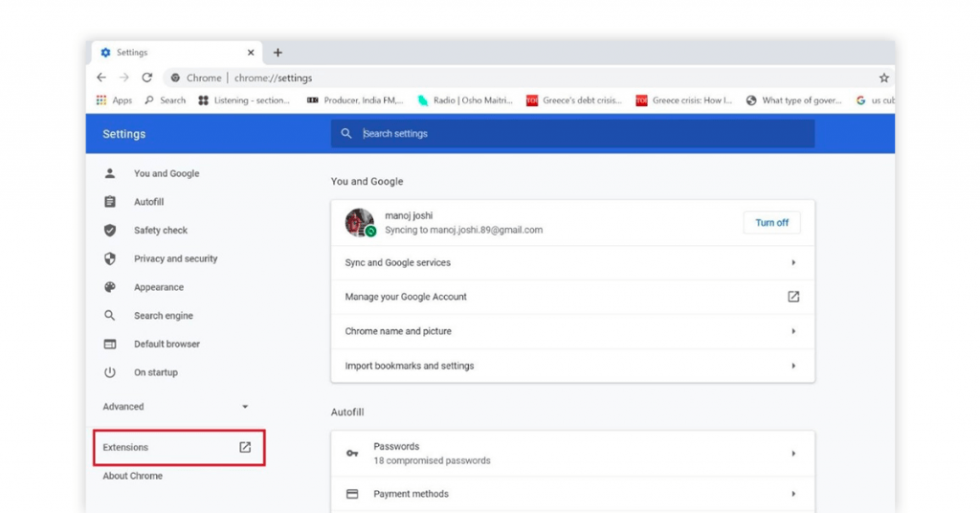This screenshot has height=513, width=980.
Task: Reload the page with refresh icon
Action: pyautogui.click(x=146, y=78)
